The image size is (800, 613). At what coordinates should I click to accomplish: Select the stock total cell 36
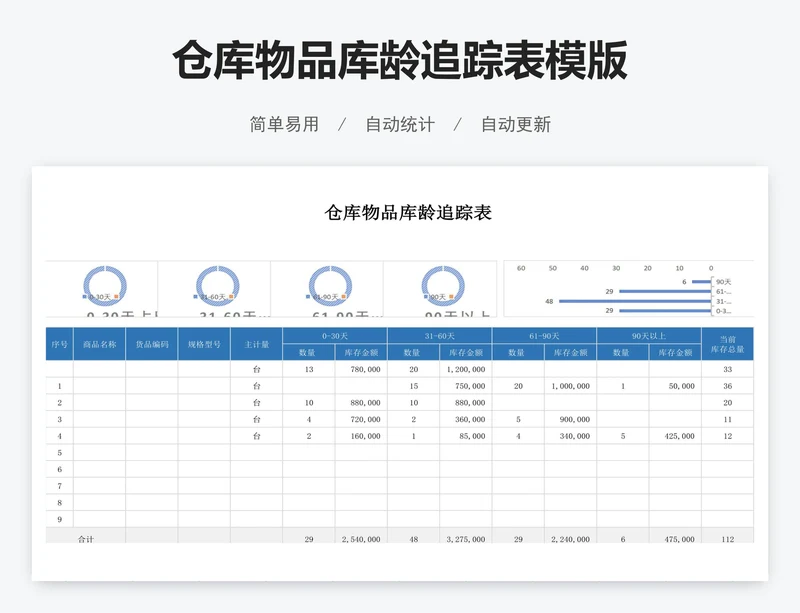(728, 386)
